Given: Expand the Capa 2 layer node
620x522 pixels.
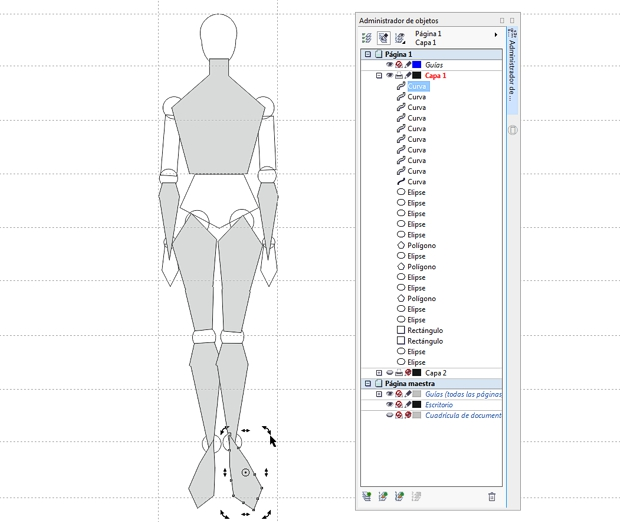Looking at the screenshot, I should [379, 373].
